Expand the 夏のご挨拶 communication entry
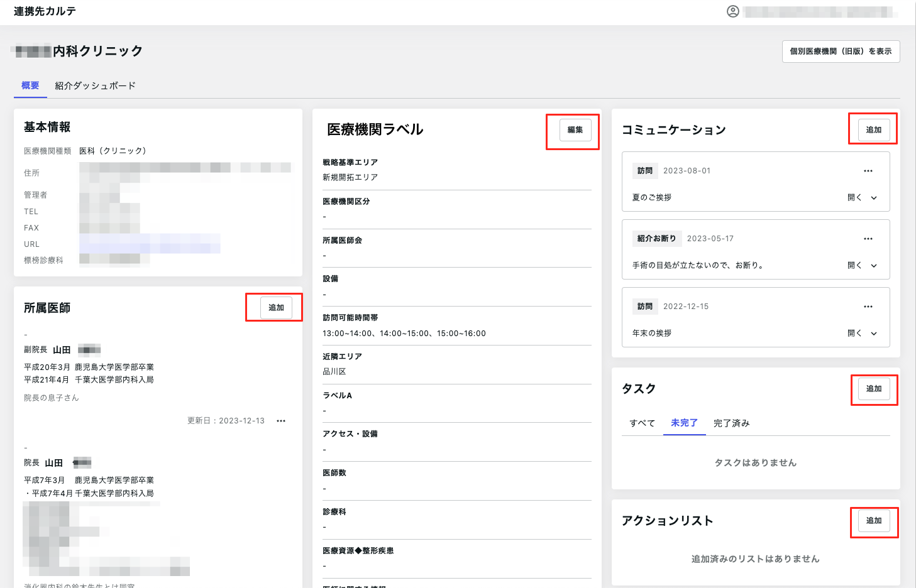Image resolution: width=916 pixels, height=588 pixels. (862, 197)
